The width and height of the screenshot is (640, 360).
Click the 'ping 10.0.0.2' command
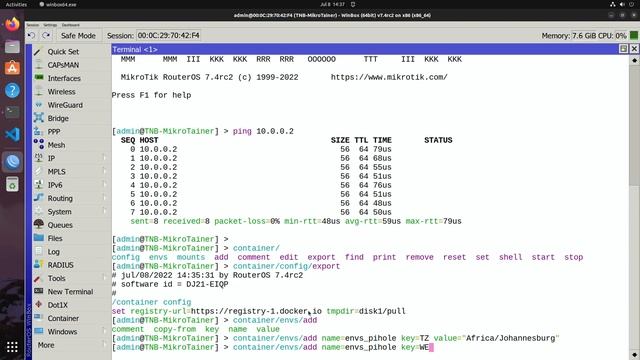pos(263,131)
